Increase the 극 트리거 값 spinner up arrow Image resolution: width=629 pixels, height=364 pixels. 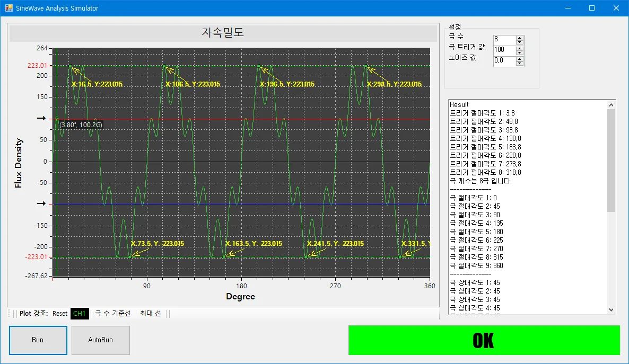[520, 49]
